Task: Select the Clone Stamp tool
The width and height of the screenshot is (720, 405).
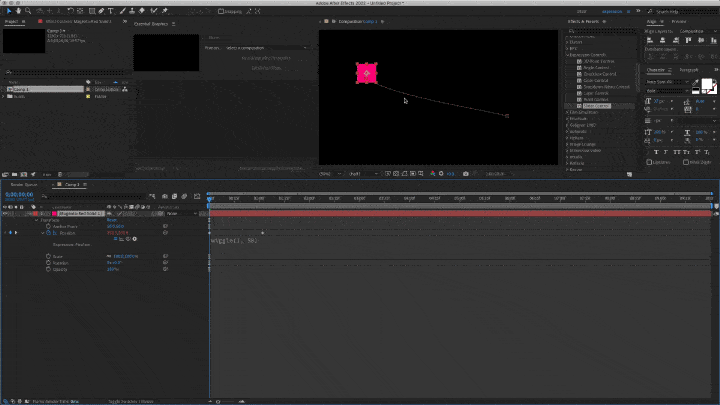Action: click(132, 11)
